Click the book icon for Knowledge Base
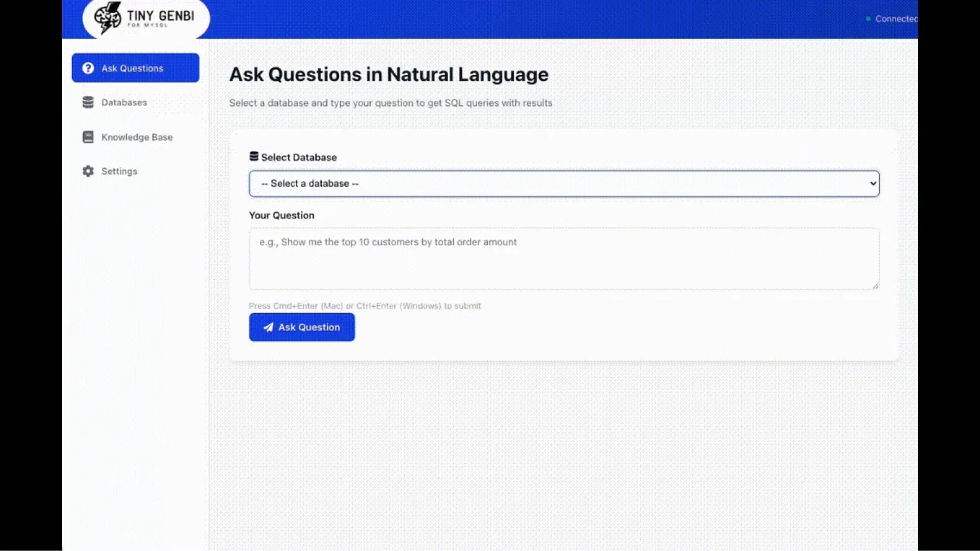The image size is (980, 551). point(88,137)
